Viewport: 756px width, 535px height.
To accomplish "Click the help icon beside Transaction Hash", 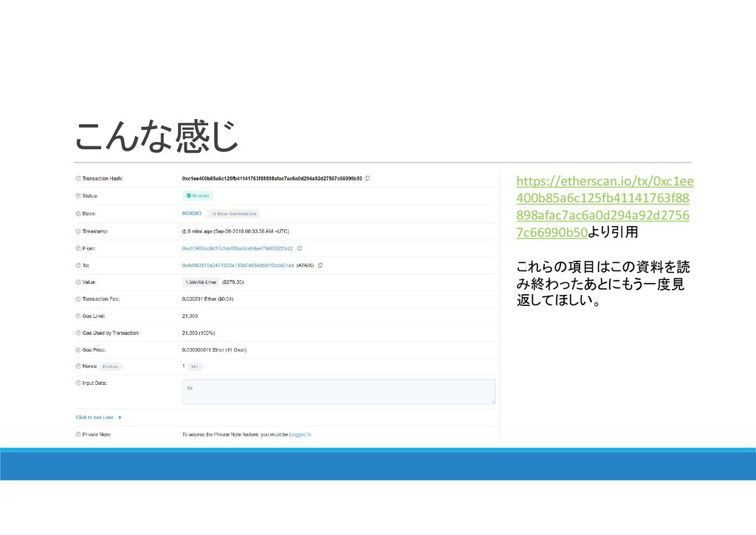I will 78,179.
